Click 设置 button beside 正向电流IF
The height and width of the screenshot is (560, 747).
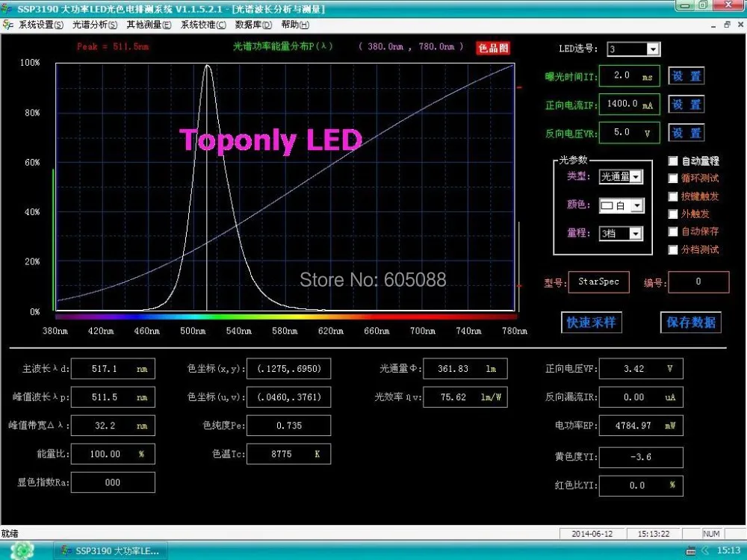(x=686, y=105)
